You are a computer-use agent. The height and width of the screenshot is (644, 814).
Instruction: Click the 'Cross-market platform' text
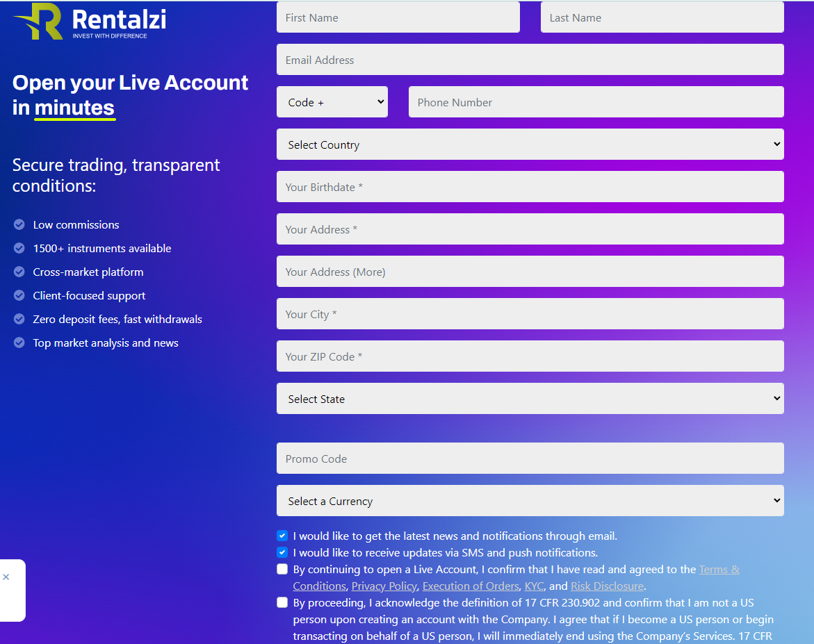tap(88, 272)
